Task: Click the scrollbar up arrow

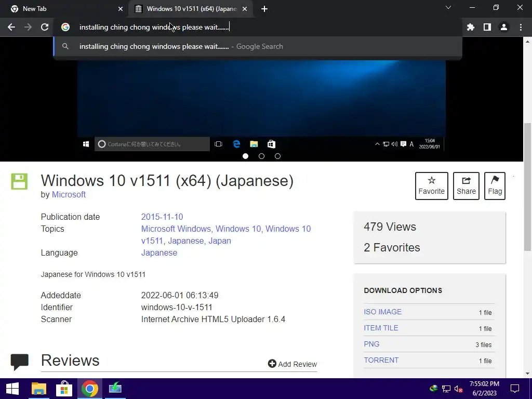Action: click(x=527, y=42)
